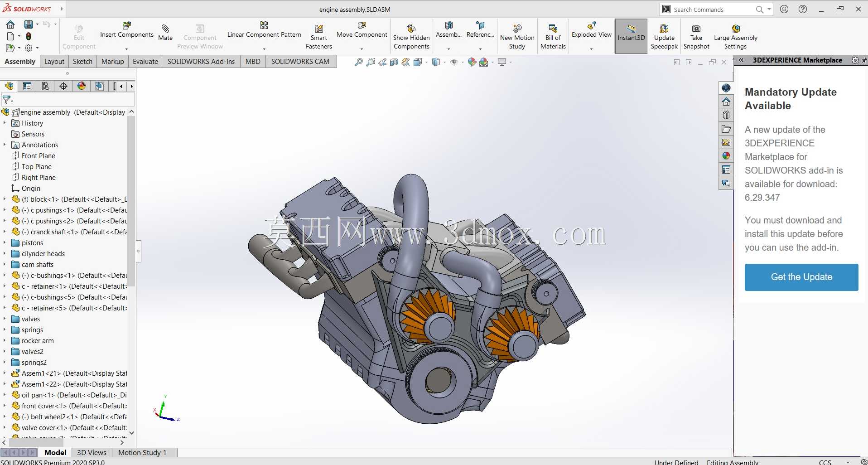This screenshot has height=465, width=868.
Task: Click the Model bottom tab
Action: (55, 452)
